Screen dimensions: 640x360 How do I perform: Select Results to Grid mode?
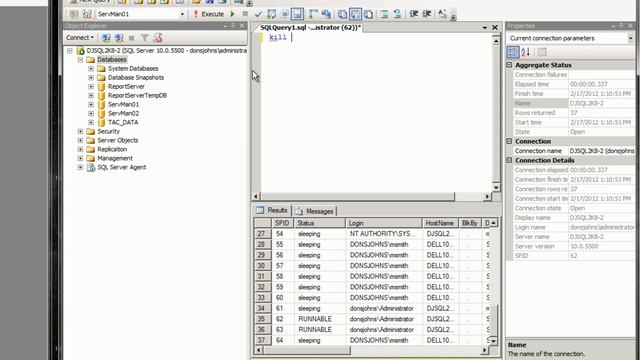click(x=355, y=14)
